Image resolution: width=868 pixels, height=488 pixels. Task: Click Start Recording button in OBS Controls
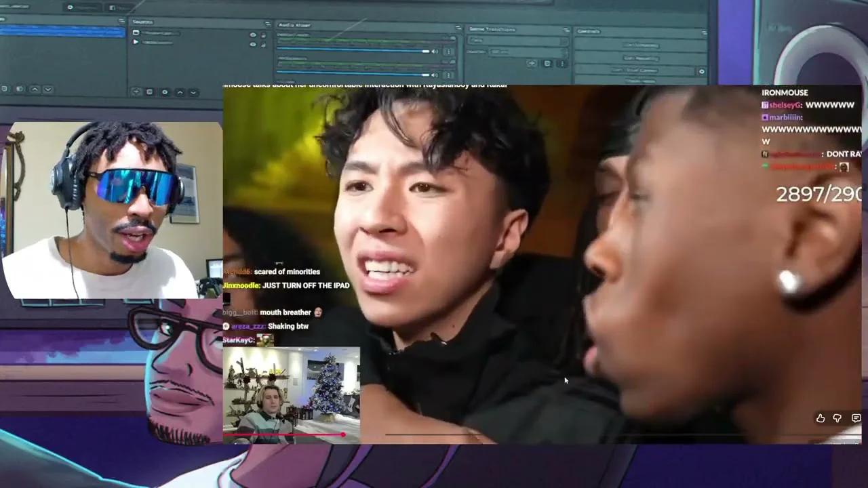click(x=641, y=58)
